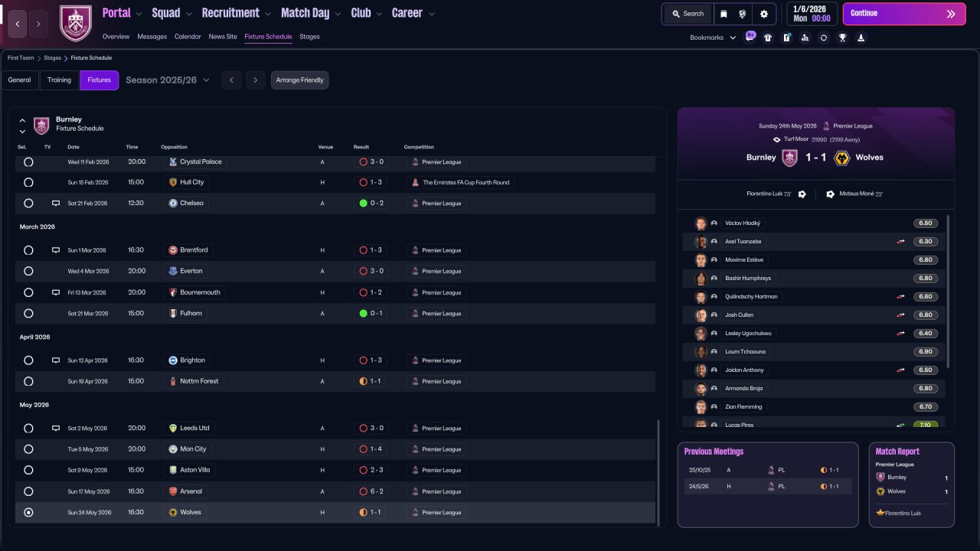Open the News Site submenu item

tap(223, 37)
